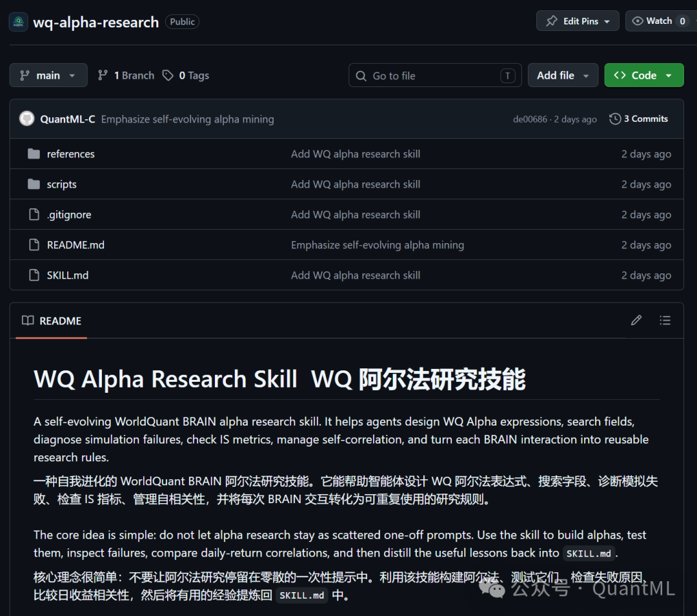Open the README.md file

tap(76, 245)
